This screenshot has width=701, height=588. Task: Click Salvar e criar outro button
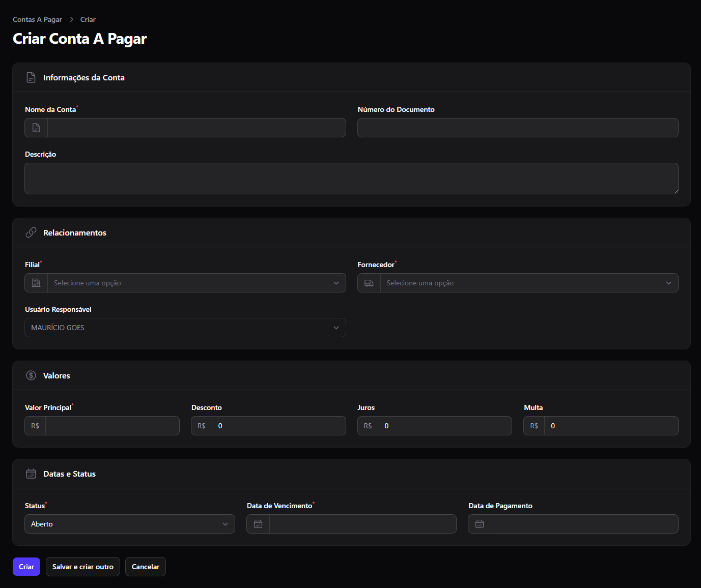click(x=83, y=567)
